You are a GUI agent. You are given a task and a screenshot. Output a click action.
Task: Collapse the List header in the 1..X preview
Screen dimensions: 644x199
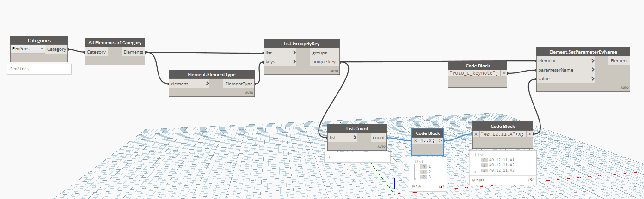419,162
